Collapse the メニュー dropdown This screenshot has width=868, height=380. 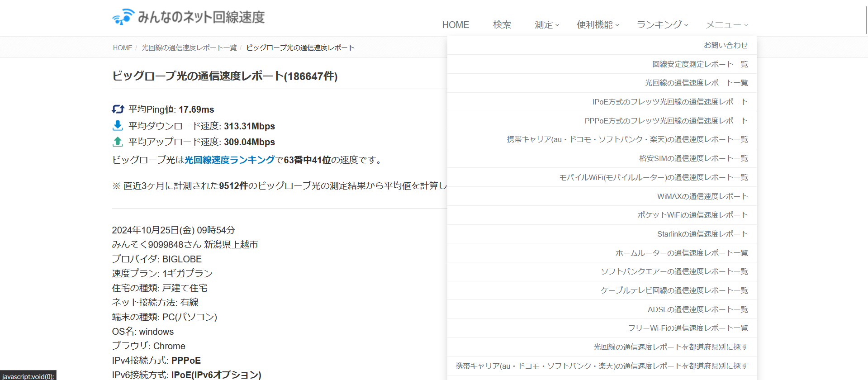727,25
